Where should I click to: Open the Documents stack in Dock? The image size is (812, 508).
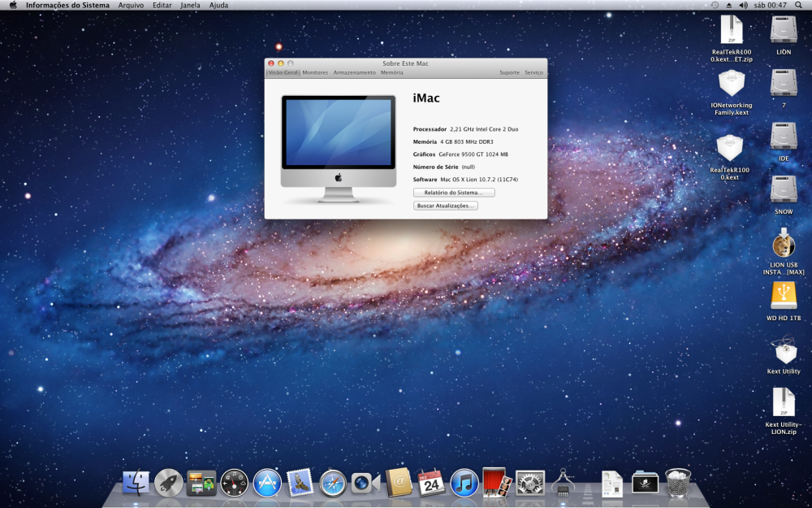(x=612, y=483)
